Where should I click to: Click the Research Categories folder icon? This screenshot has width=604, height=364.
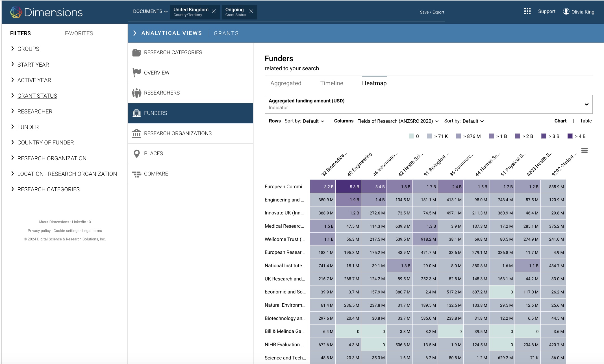136,52
